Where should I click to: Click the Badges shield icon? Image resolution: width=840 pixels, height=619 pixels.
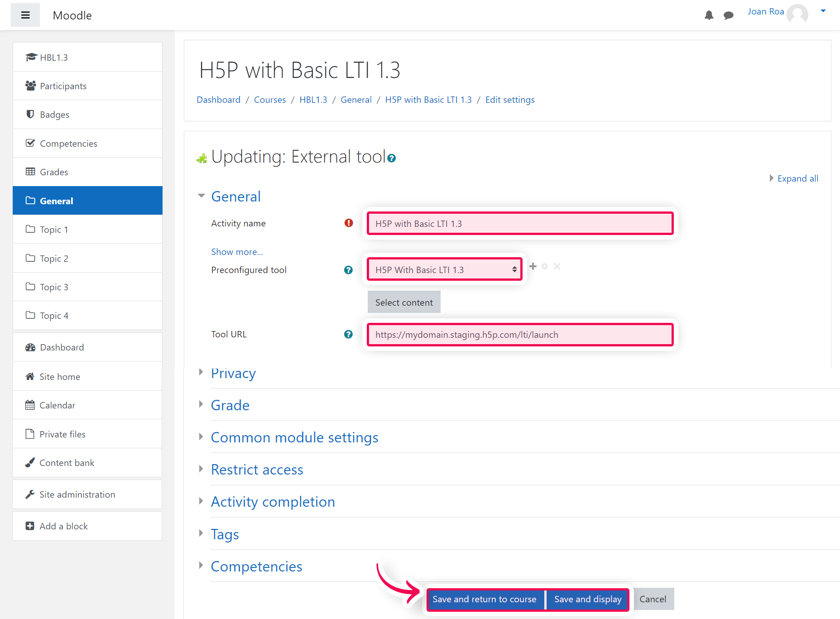pyautogui.click(x=30, y=114)
